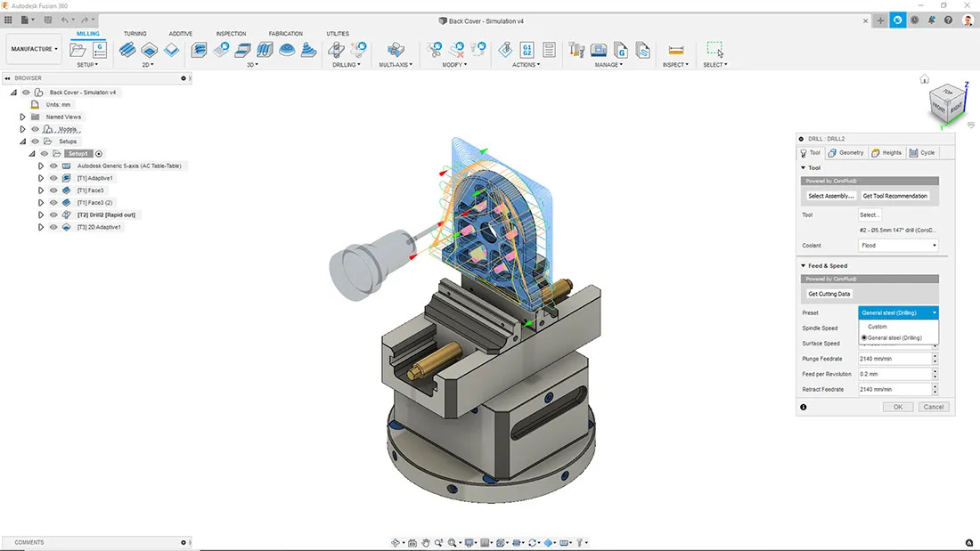Click the Undo arrow
980x551 pixels.
[64, 20]
